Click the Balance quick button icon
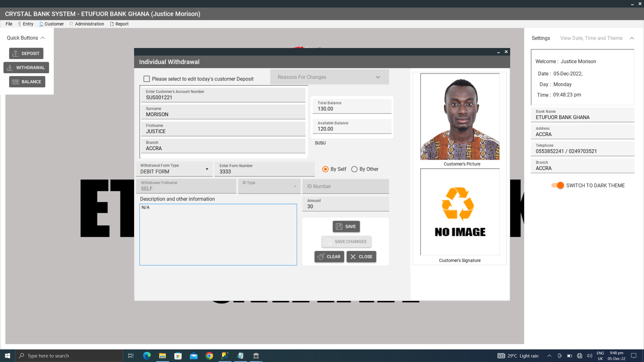644x362 pixels. tap(15, 82)
